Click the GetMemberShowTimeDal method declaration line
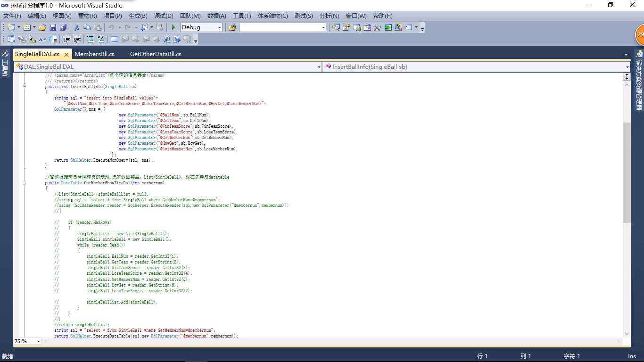 pyautogui.click(x=105, y=183)
